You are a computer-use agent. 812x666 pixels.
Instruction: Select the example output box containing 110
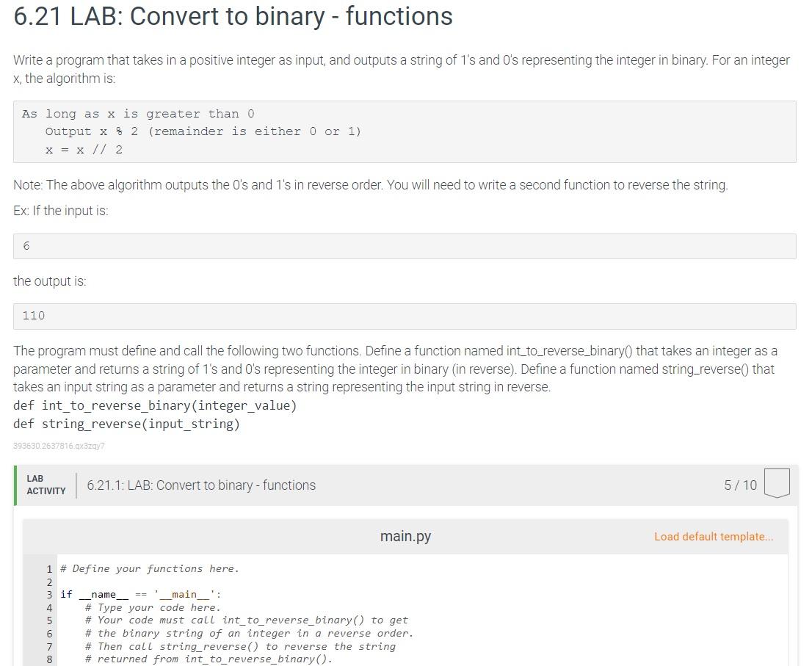(x=404, y=316)
